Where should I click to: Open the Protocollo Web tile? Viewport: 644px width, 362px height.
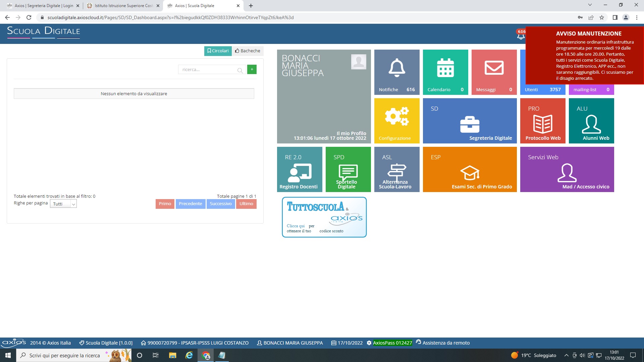543,121
